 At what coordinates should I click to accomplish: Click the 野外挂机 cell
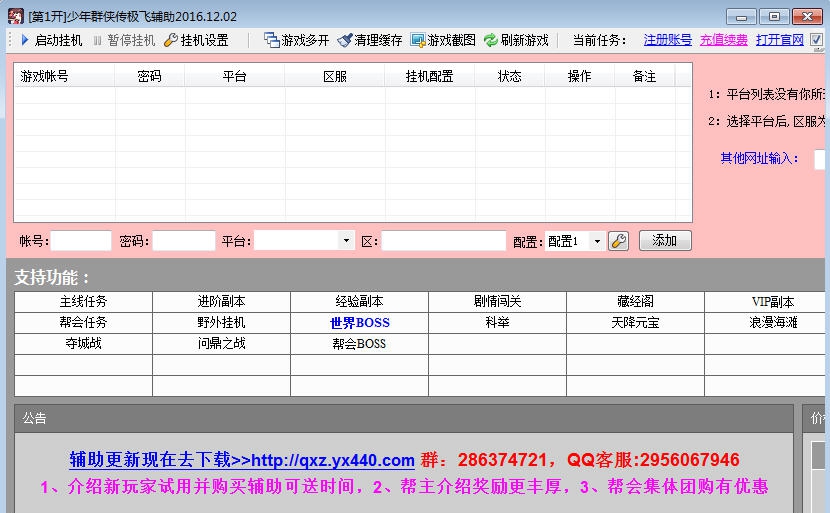click(x=221, y=322)
